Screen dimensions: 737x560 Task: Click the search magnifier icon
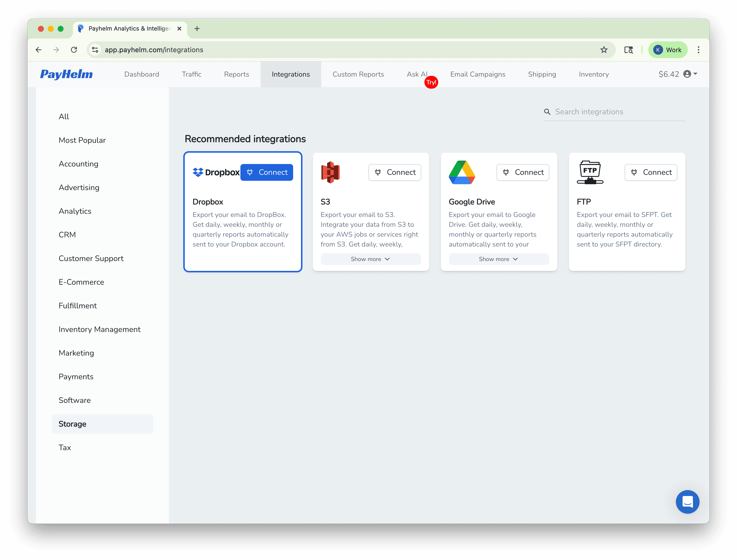(x=547, y=112)
